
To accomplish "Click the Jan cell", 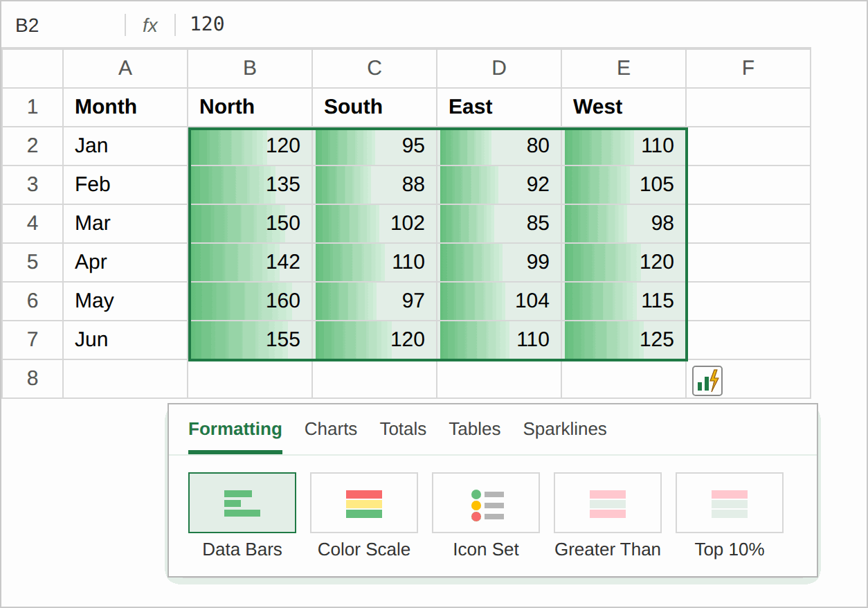I will [125, 145].
